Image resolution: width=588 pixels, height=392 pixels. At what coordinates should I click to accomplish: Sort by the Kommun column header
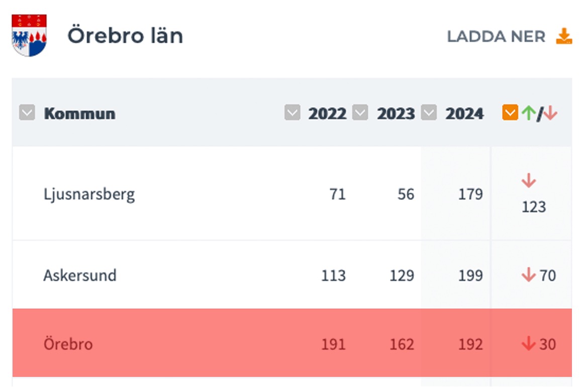[x=79, y=114]
